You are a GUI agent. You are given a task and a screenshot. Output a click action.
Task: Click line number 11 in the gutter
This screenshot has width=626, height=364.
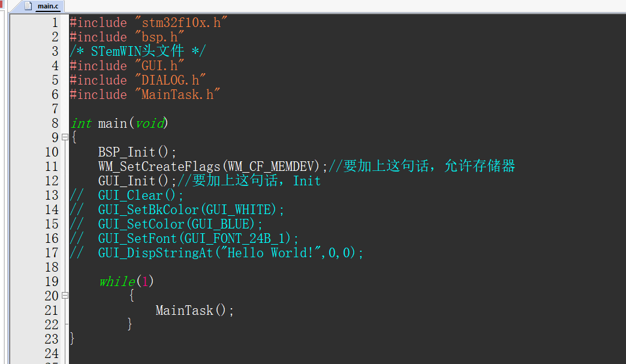pos(52,166)
